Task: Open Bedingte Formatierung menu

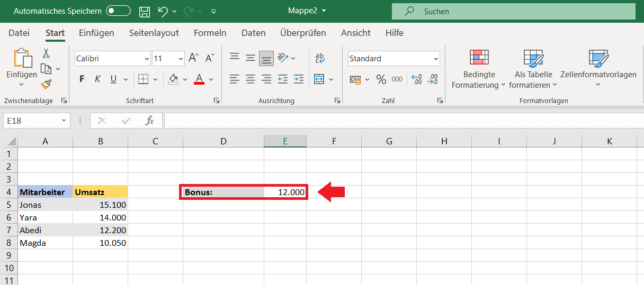Action: (479, 69)
